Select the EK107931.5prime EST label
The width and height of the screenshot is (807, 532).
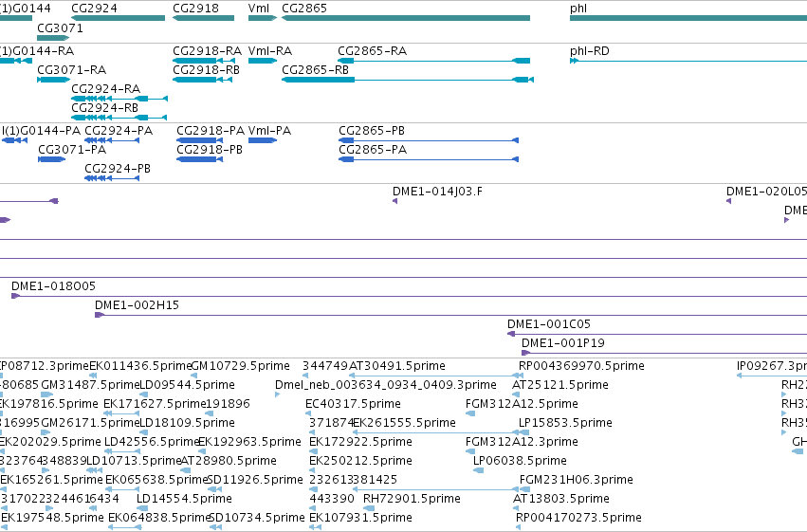(360, 518)
